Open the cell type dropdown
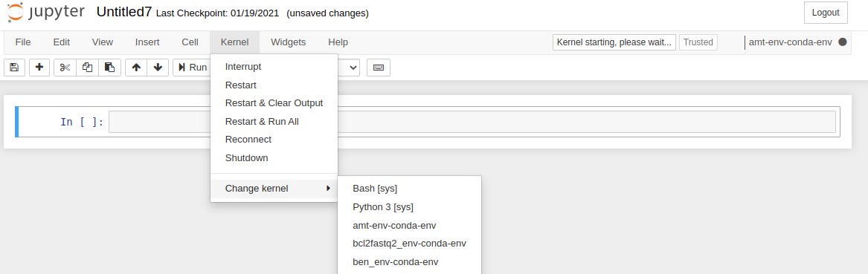 349,68
